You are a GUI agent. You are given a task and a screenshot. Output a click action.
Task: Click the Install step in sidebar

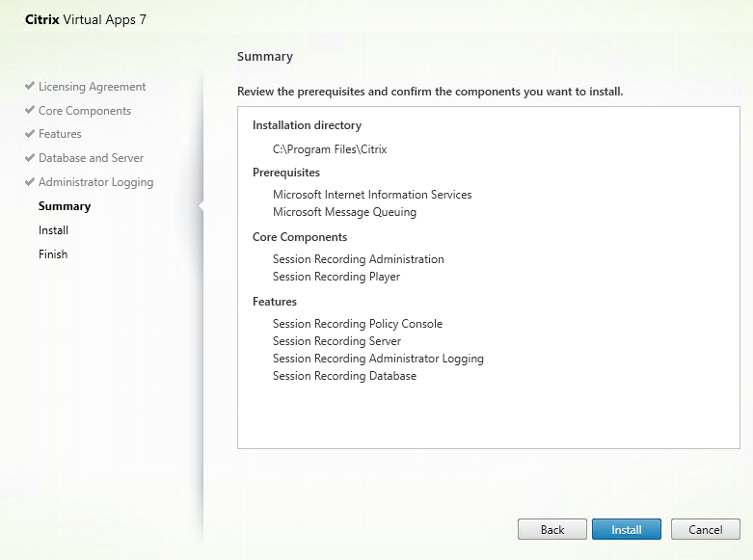53,230
